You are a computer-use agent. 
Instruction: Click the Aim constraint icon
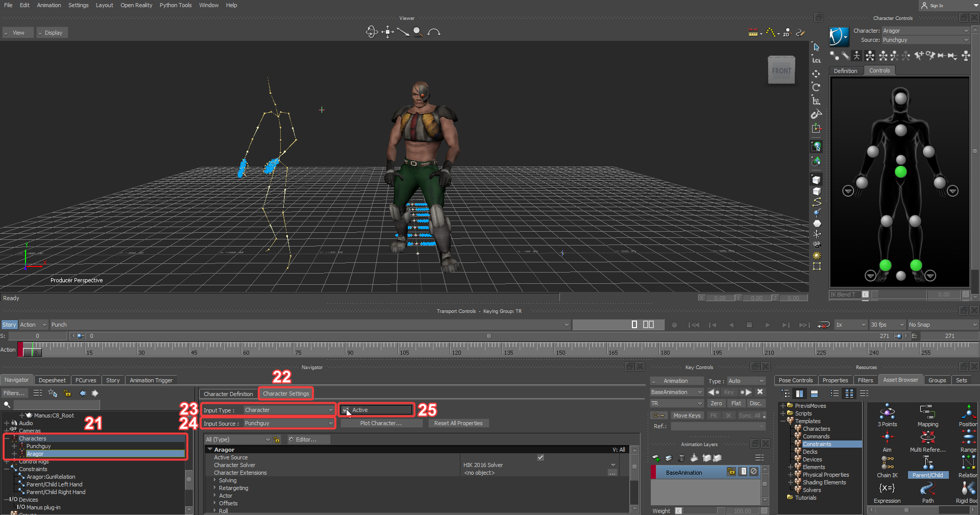click(887, 437)
